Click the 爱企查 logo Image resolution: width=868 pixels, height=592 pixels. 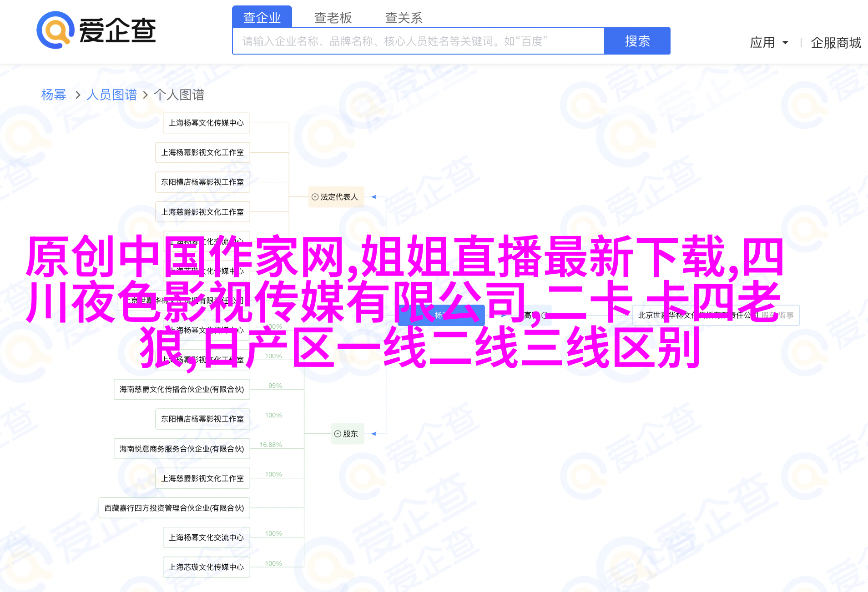96,30
